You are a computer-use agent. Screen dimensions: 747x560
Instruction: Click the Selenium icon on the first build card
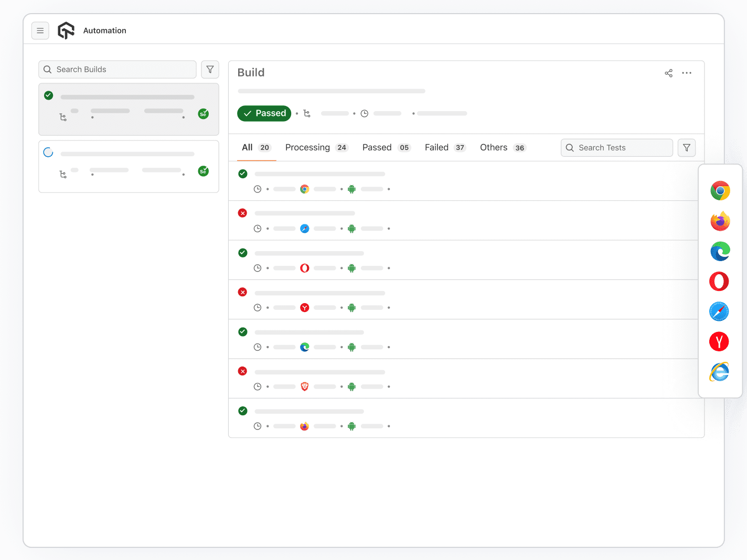[203, 113]
